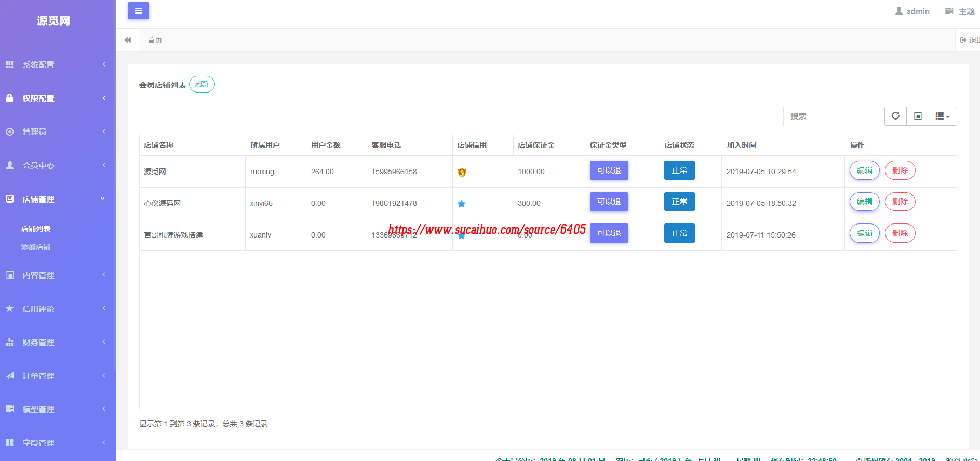Delete the 心仪源码网 store
This screenshot has height=461, width=980.
point(900,202)
